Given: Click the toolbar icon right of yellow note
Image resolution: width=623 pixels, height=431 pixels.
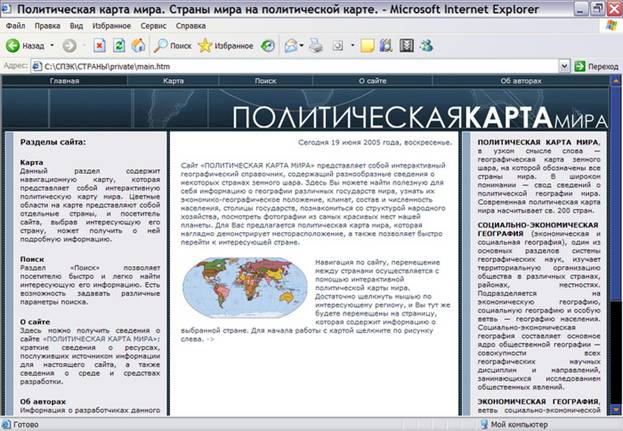Looking at the screenshot, I should point(386,46).
